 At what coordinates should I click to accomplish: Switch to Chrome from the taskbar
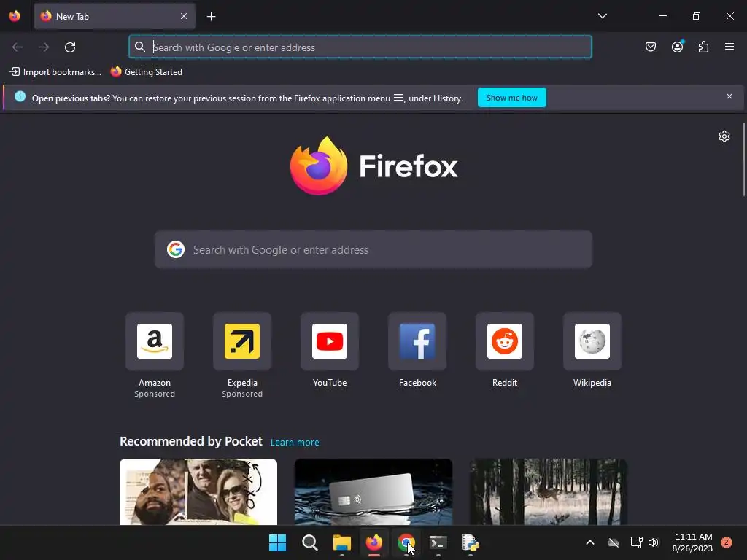click(x=406, y=542)
